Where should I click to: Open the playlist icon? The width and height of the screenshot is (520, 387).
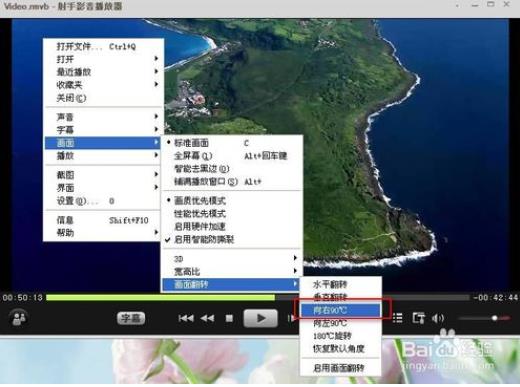(397, 318)
